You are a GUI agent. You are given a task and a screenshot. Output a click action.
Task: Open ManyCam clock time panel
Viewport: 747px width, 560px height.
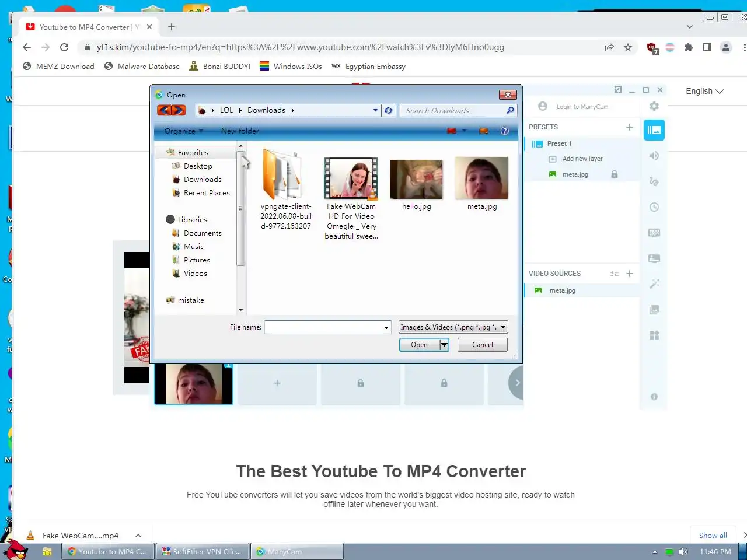[654, 207]
